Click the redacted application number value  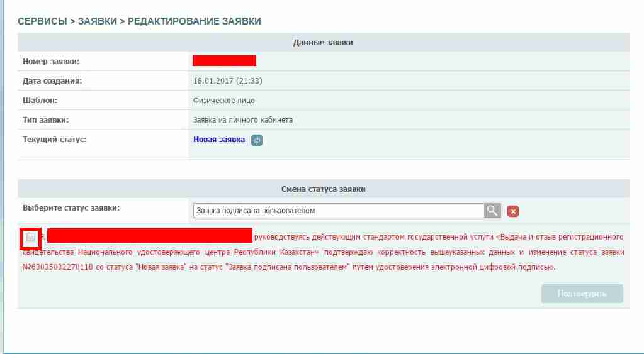pos(224,61)
